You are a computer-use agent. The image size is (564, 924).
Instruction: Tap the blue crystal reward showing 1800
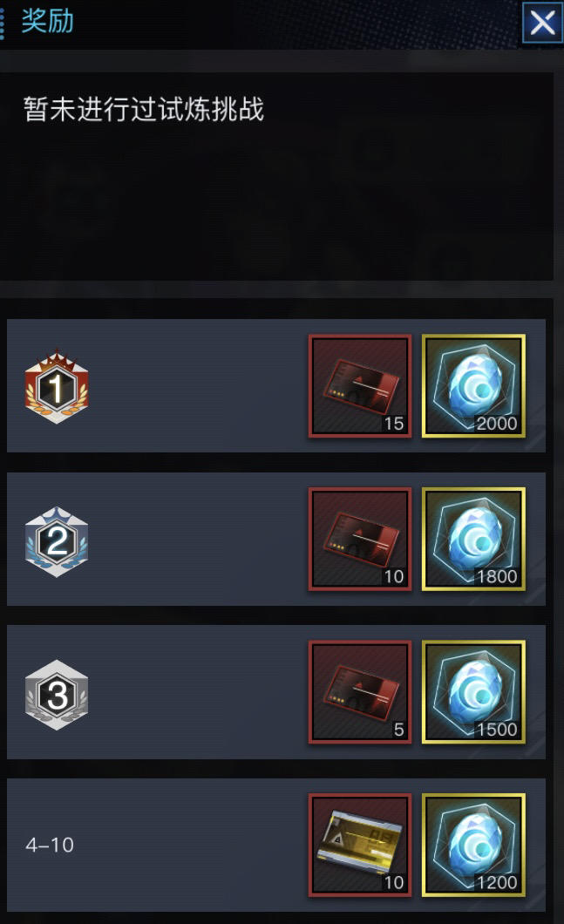click(x=473, y=540)
